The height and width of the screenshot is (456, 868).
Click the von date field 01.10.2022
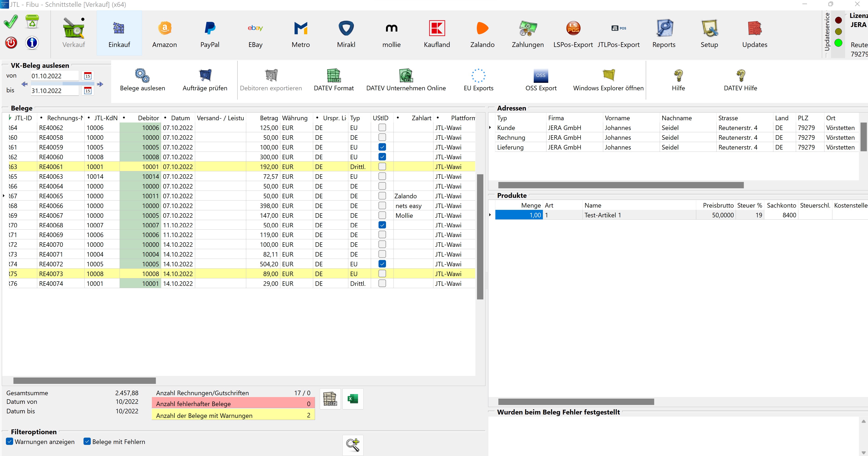[55, 76]
